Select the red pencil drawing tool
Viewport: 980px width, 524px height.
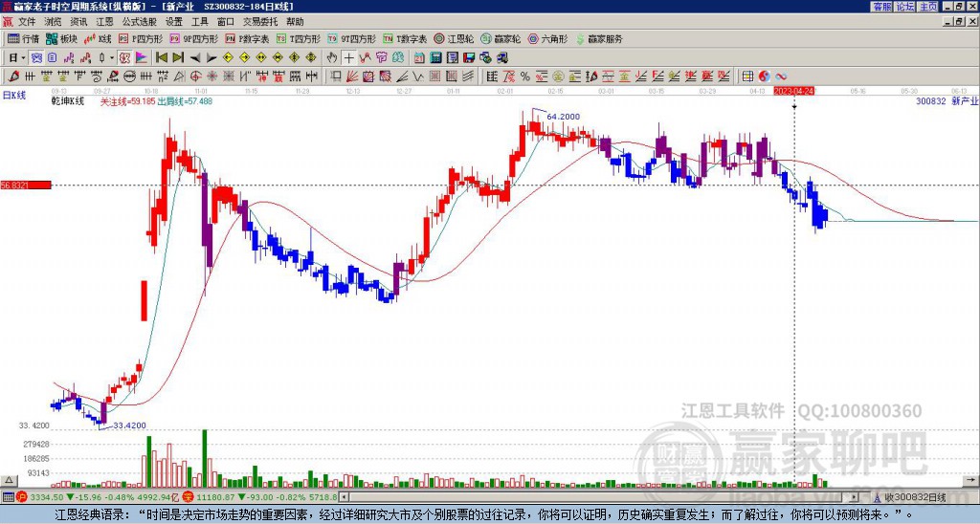[13, 76]
